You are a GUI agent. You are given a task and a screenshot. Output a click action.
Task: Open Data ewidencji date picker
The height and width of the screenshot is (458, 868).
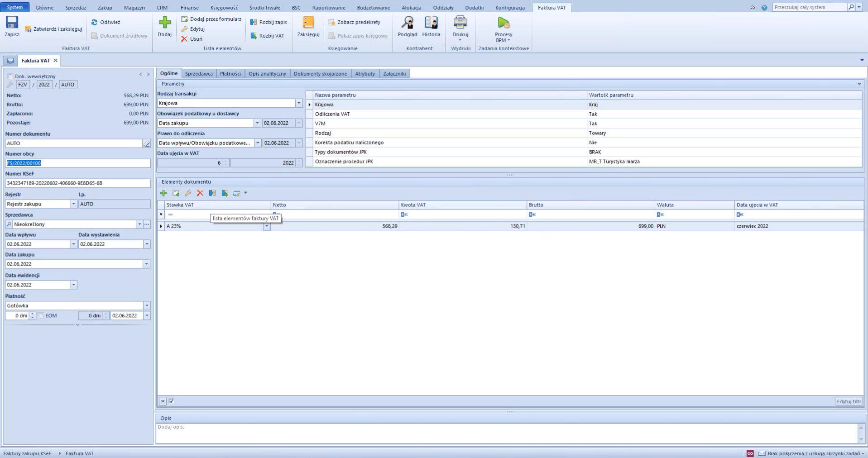point(73,285)
